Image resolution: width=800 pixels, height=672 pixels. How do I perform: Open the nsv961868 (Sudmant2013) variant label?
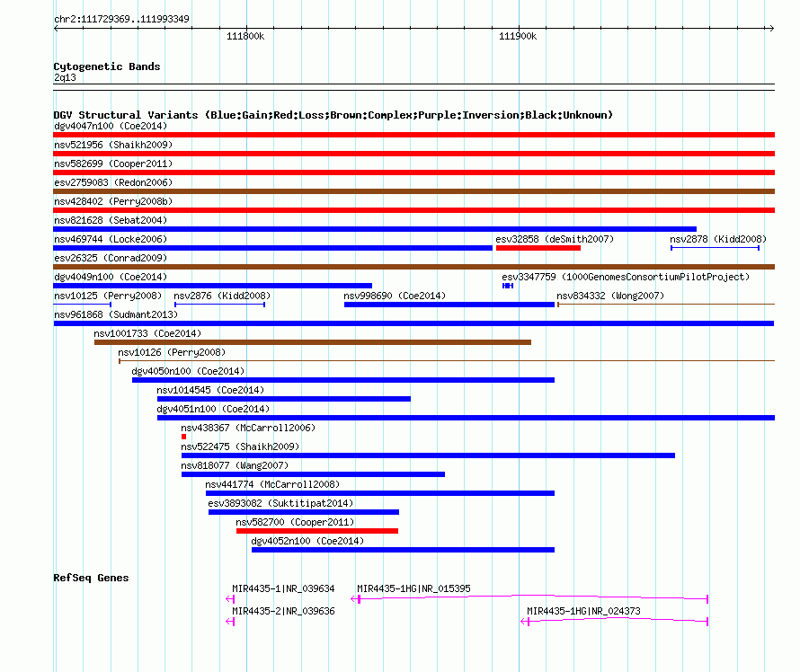click(x=116, y=314)
